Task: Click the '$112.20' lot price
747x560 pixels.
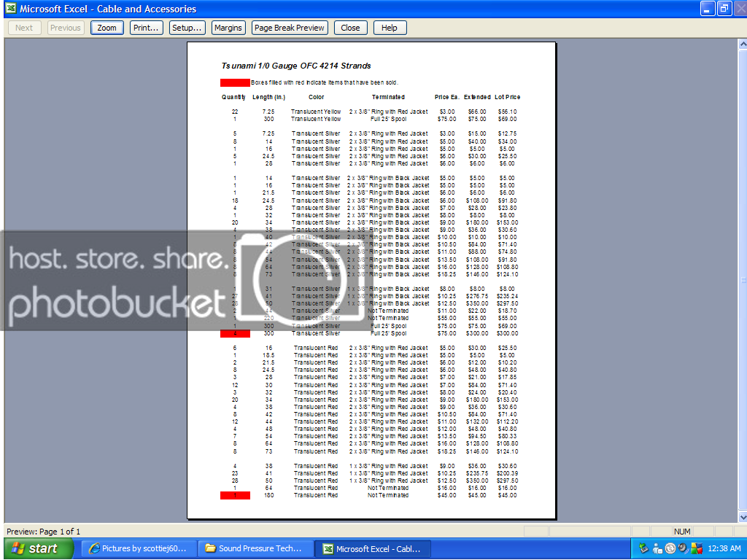Action: (x=508, y=422)
